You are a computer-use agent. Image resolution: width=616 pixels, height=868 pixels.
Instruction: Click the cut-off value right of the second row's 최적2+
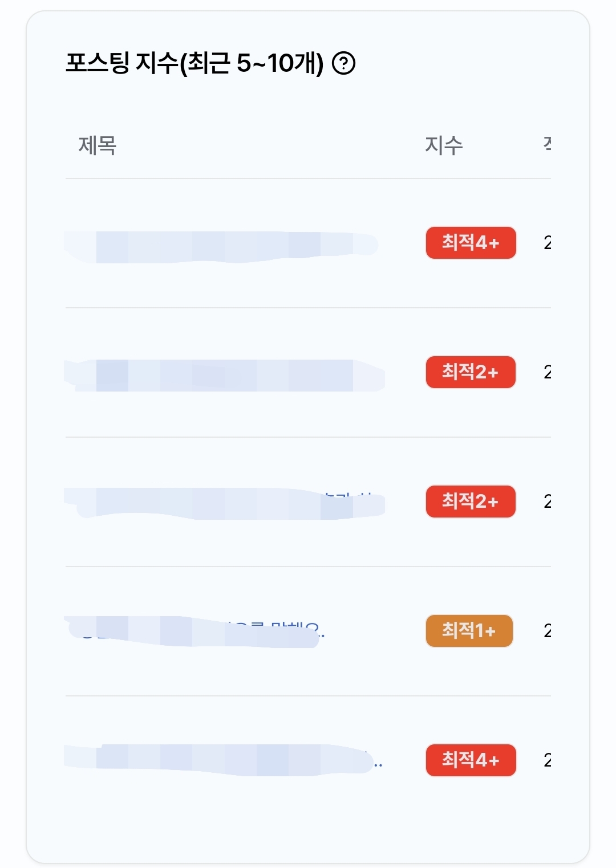click(548, 373)
